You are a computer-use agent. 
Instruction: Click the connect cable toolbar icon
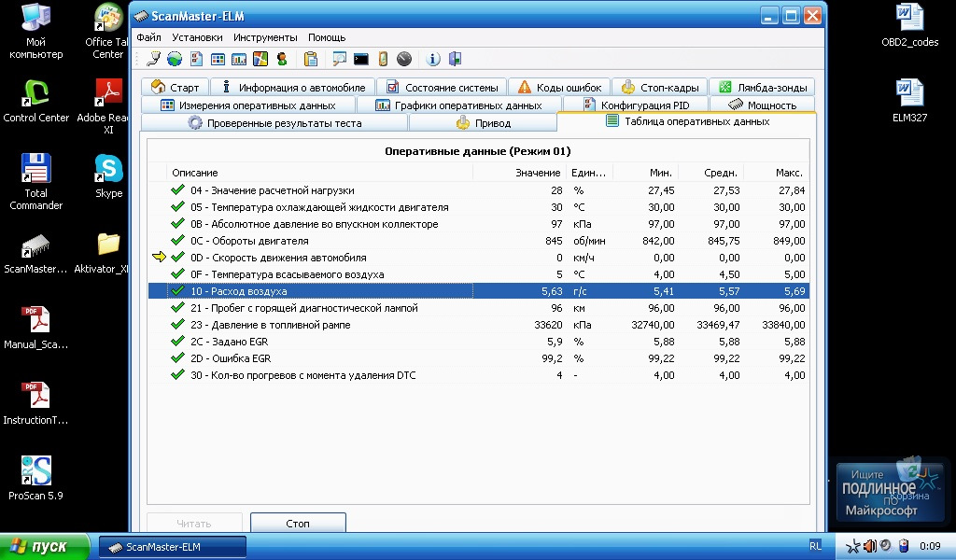coord(154,59)
